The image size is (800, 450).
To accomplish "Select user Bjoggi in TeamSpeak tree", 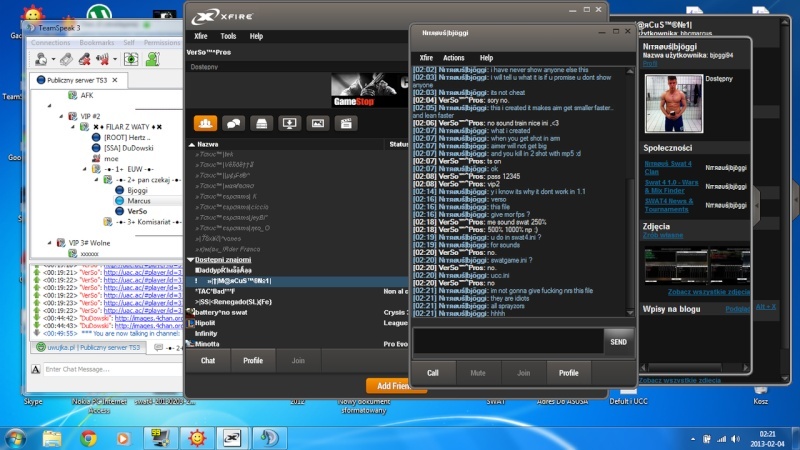I will [x=137, y=190].
